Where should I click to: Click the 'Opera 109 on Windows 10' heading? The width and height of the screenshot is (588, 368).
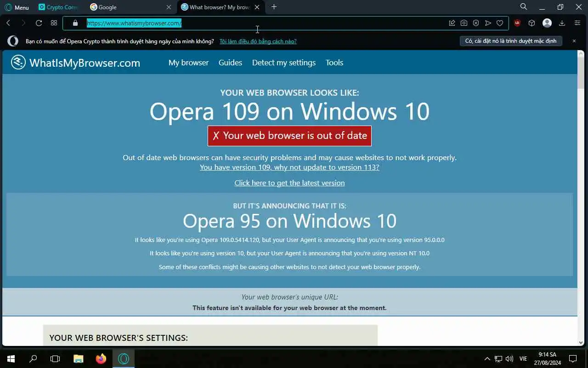(x=289, y=111)
